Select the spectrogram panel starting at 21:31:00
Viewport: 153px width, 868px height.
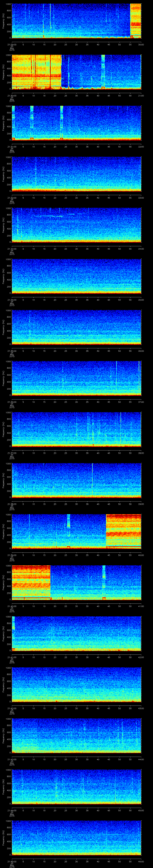(76, 123)
